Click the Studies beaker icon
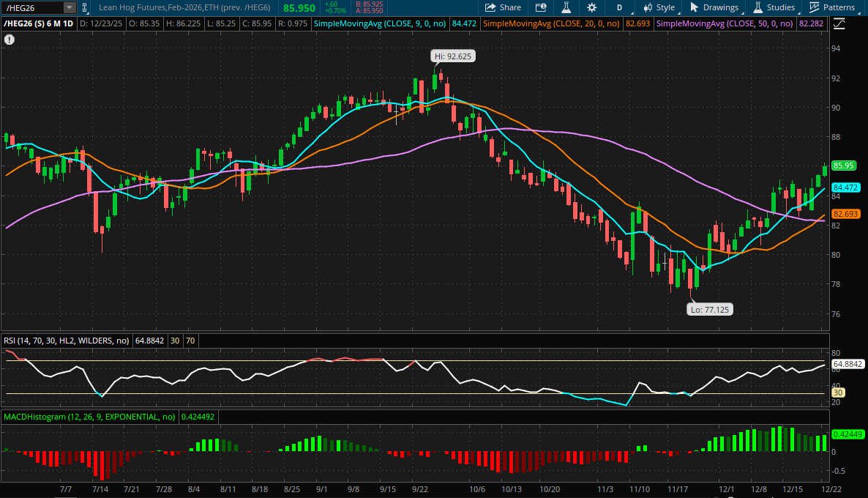Viewport: 868px width, 498px height. (758, 7)
